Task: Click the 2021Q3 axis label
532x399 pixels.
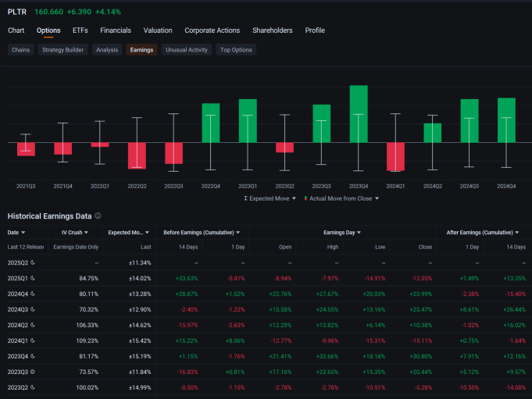Action: click(x=26, y=186)
